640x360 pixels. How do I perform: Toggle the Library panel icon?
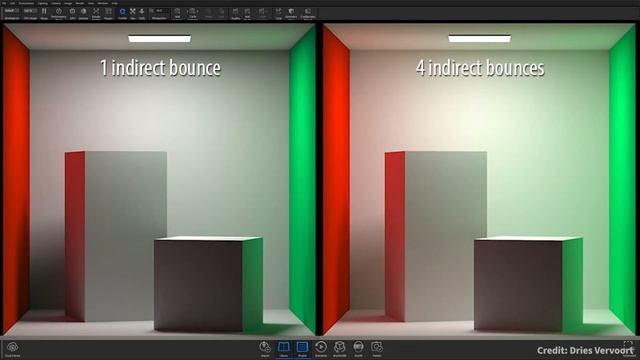click(284, 347)
